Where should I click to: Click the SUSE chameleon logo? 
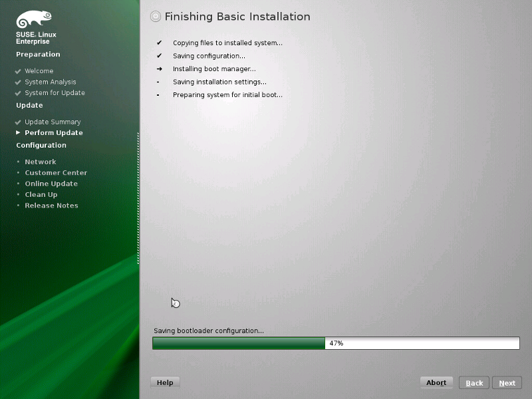pyautogui.click(x=32, y=19)
